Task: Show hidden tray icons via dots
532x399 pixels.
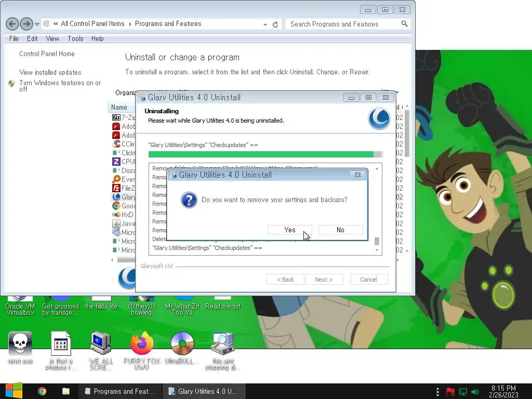Action: pyautogui.click(x=437, y=392)
